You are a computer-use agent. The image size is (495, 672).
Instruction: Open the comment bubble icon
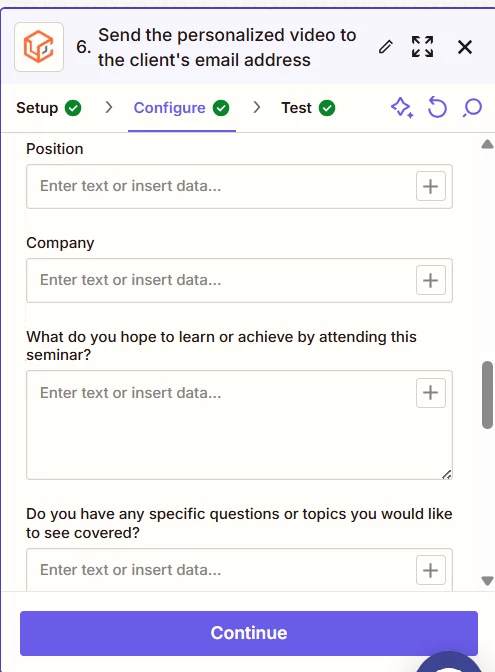point(472,108)
